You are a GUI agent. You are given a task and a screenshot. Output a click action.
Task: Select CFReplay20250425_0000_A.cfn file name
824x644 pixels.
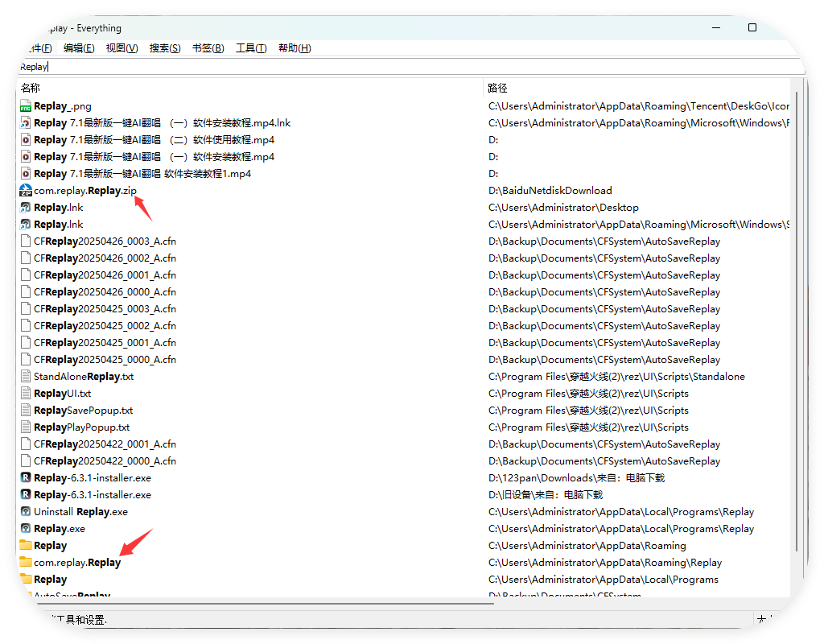[105, 360]
